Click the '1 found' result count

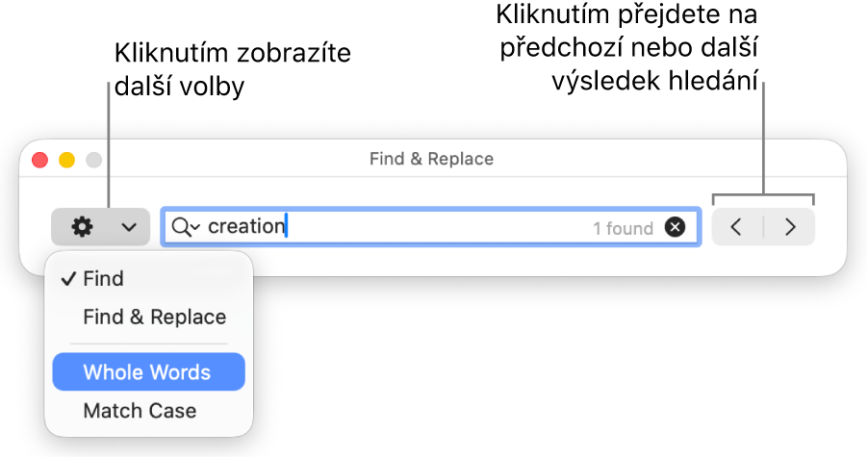tap(623, 228)
